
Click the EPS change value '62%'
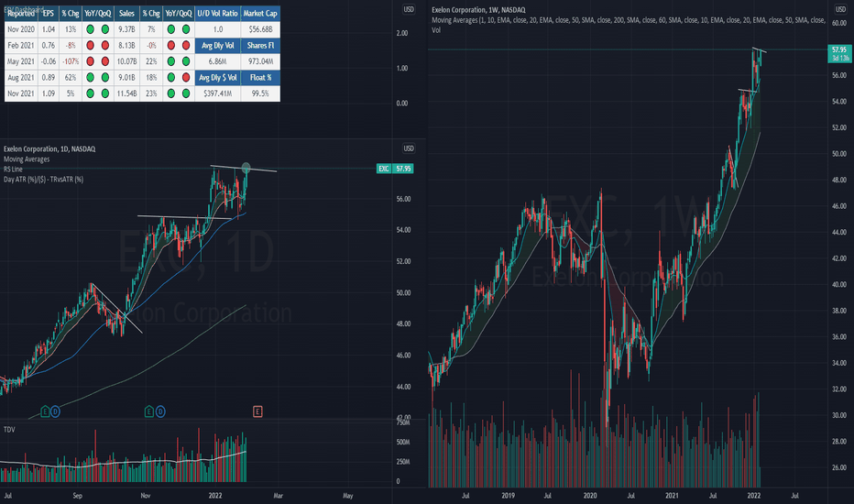coord(71,77)
